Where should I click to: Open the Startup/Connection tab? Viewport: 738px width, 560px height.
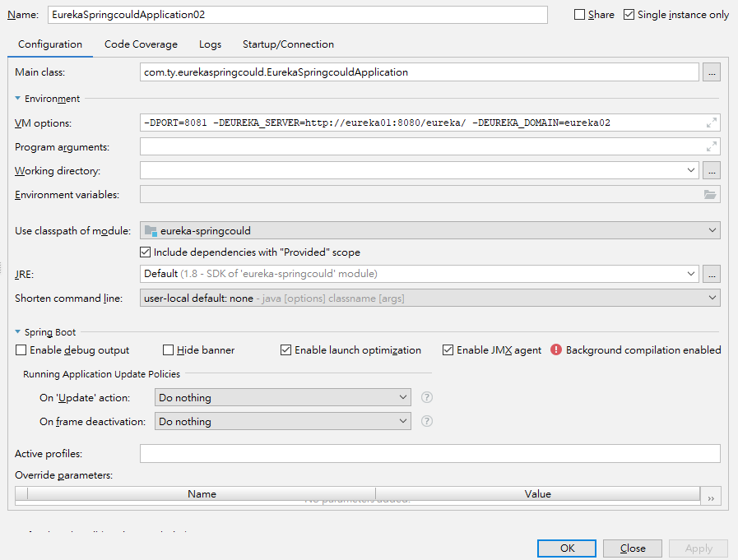tap(288, 44)
